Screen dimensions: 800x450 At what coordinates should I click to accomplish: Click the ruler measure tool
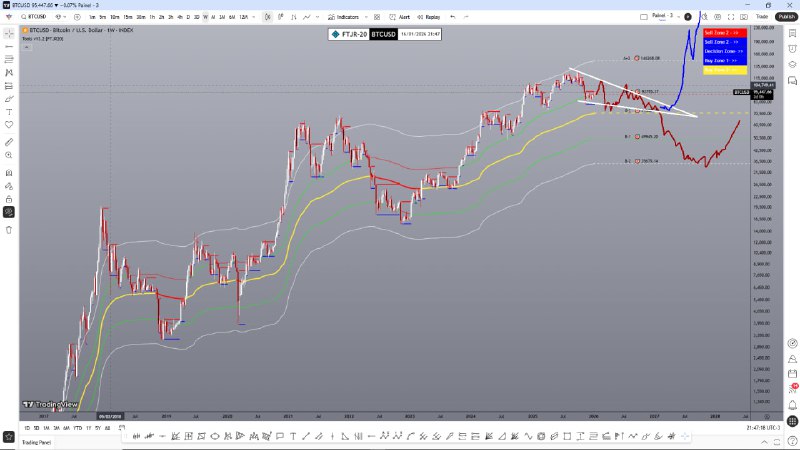click(9, 142)
